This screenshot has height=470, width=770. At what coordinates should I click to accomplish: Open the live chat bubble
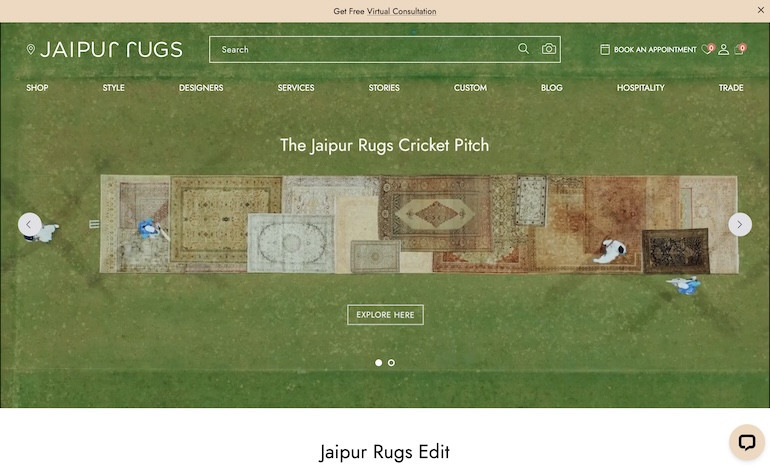[746, 442]
